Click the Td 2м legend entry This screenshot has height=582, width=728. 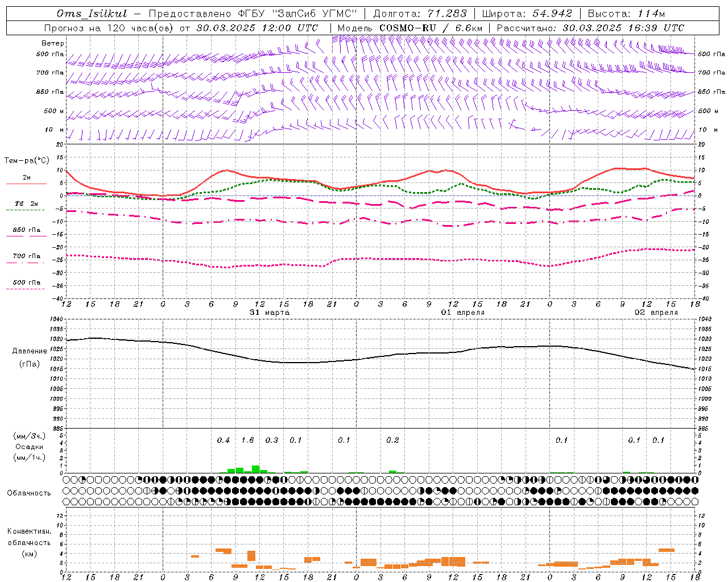pos(27,203)
